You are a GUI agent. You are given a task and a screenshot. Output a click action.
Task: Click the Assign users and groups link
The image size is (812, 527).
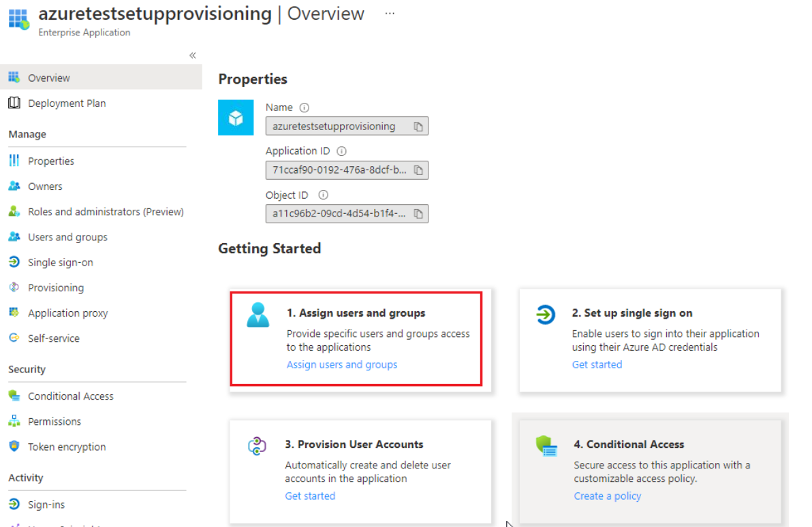click(342, 364)
